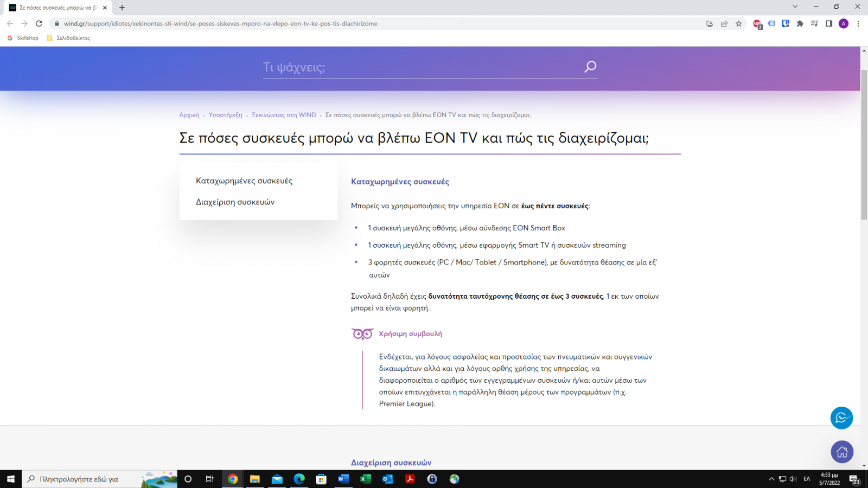Open the Skillshop bookmark
This screenshot has width=868, height=488.
tap(23, 38)
